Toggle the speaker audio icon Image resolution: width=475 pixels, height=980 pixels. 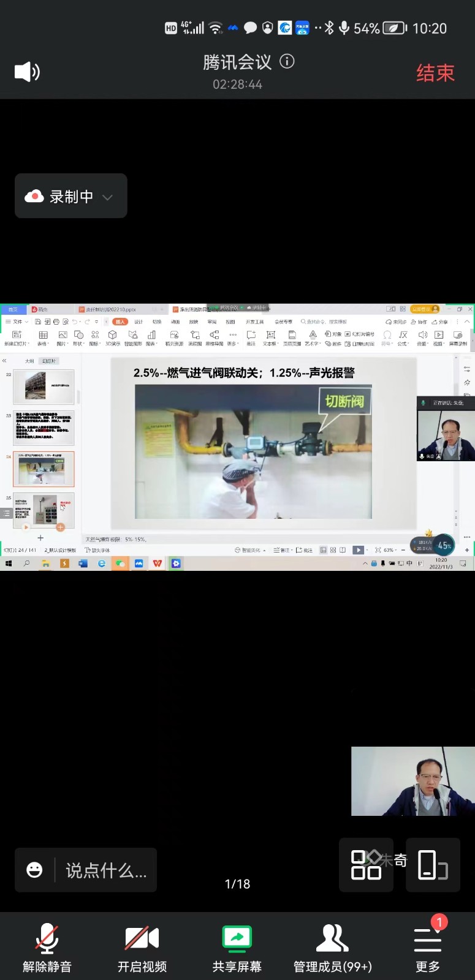(27, 72)
